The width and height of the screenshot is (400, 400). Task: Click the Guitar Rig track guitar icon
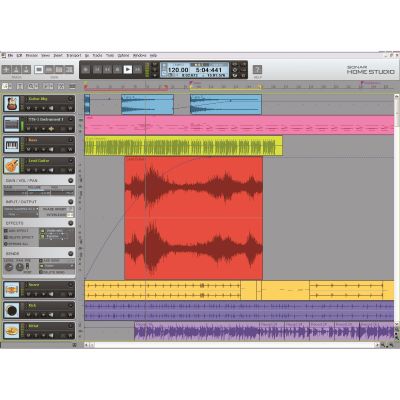12,103
